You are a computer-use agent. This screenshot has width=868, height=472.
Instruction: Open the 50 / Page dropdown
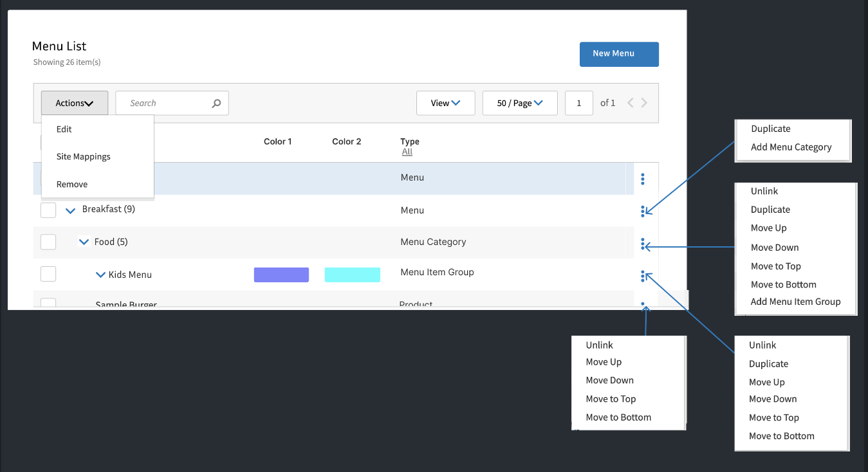pos(519,103)
